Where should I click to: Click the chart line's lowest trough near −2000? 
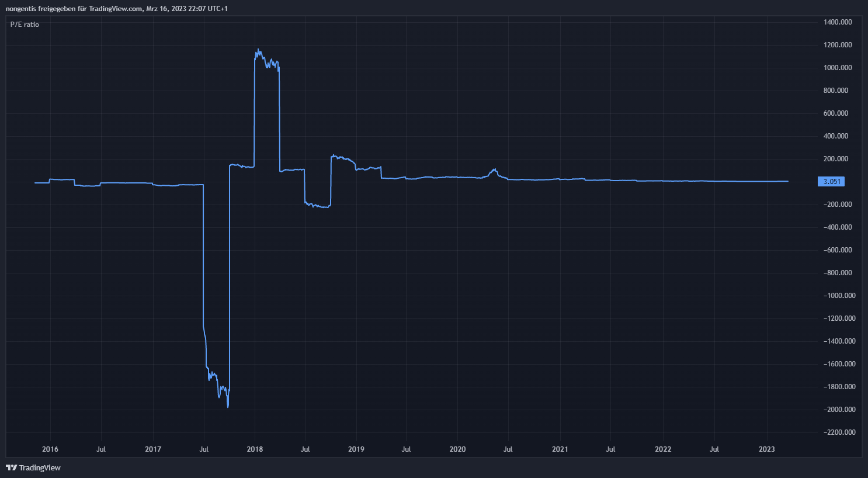[x=227, y=407]
